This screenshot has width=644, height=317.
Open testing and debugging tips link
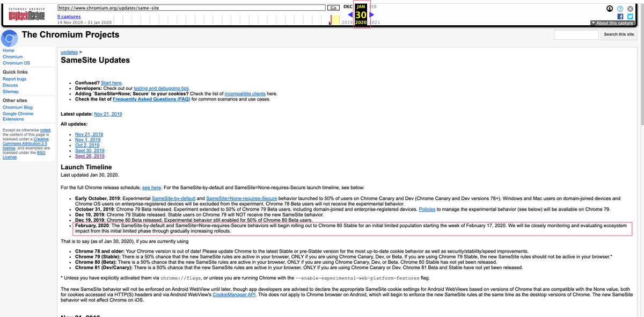point(162,88)
